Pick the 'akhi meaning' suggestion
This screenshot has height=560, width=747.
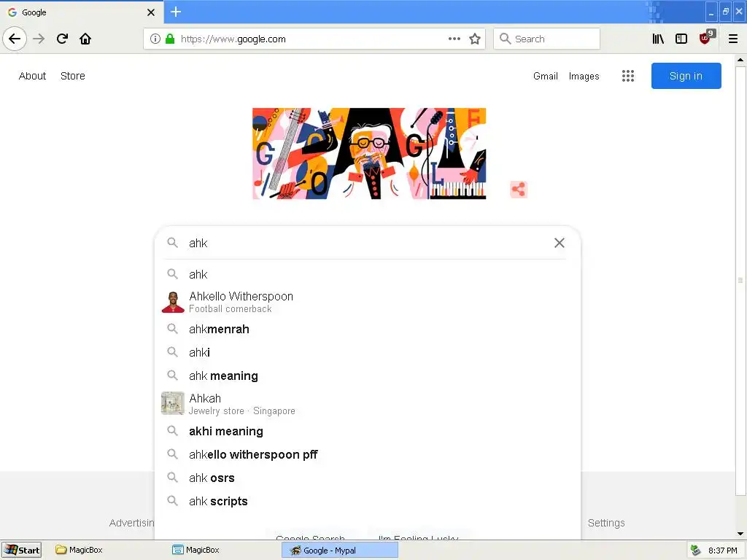367,431
